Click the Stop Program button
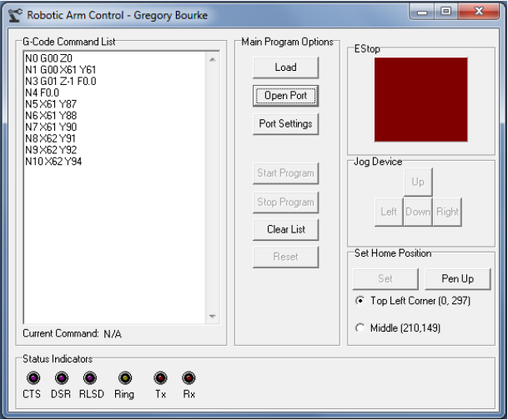This screenshot has width=508, height=420. point(285,202)
